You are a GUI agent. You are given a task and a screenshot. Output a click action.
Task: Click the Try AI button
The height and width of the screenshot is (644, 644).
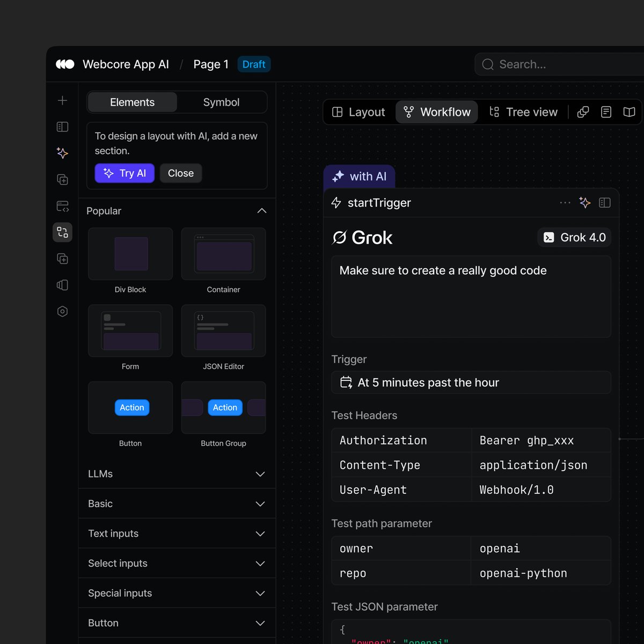pyautogui.click(x=125, y=173)
